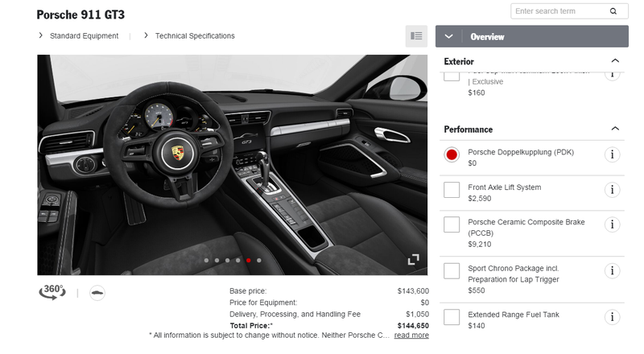Go to first image carousel dot
This screenshot has width=644, height=354.
207,260
